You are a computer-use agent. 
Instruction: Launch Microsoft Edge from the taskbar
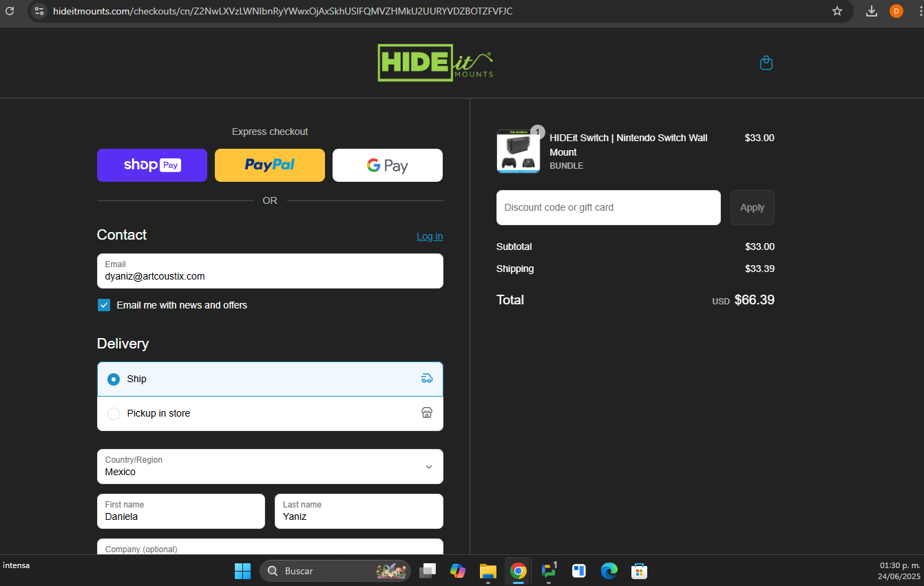click(x=609, y=571)
